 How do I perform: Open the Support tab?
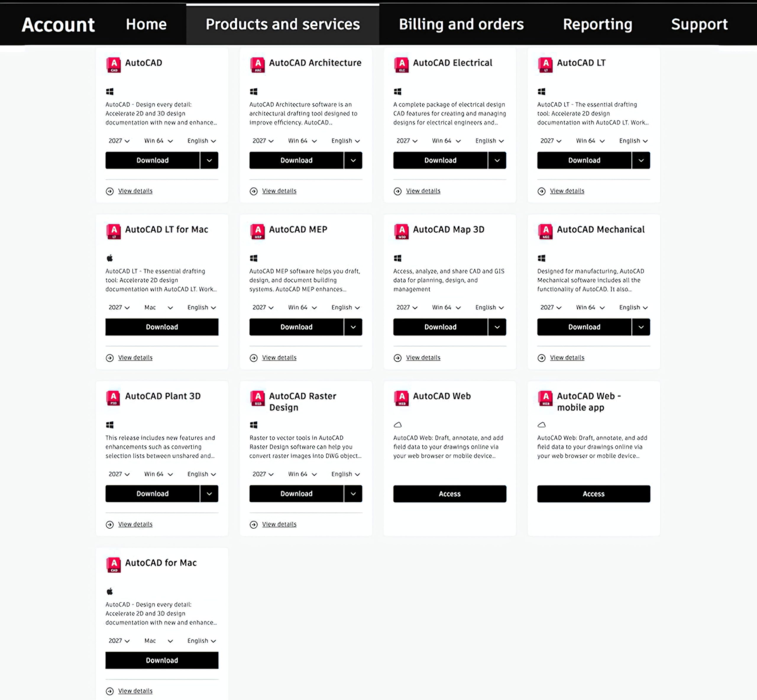(x=699, y=24)
